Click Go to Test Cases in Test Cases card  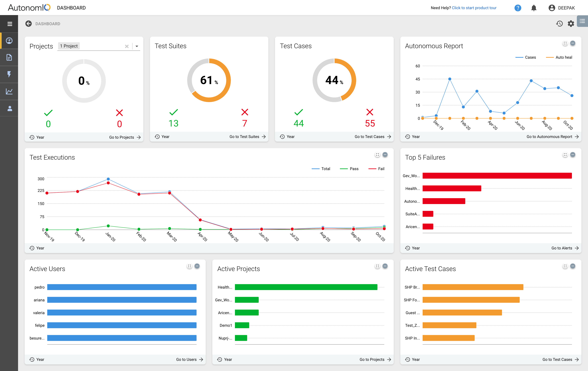(373, 137)
